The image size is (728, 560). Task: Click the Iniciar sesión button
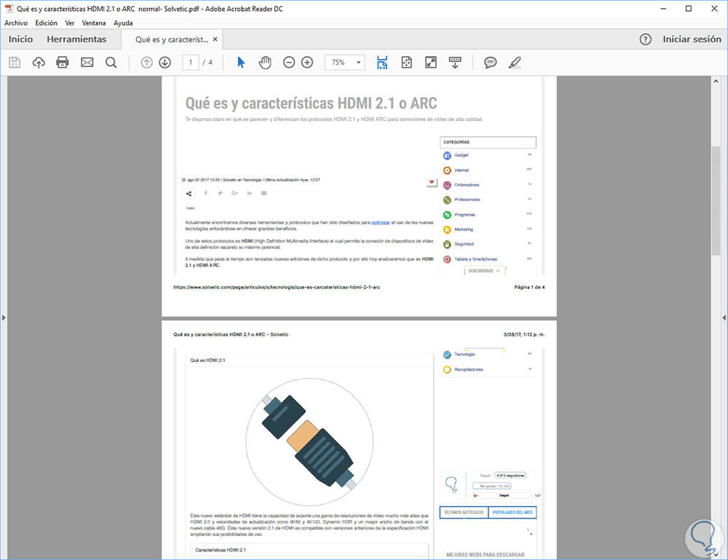tap(692, 39)
